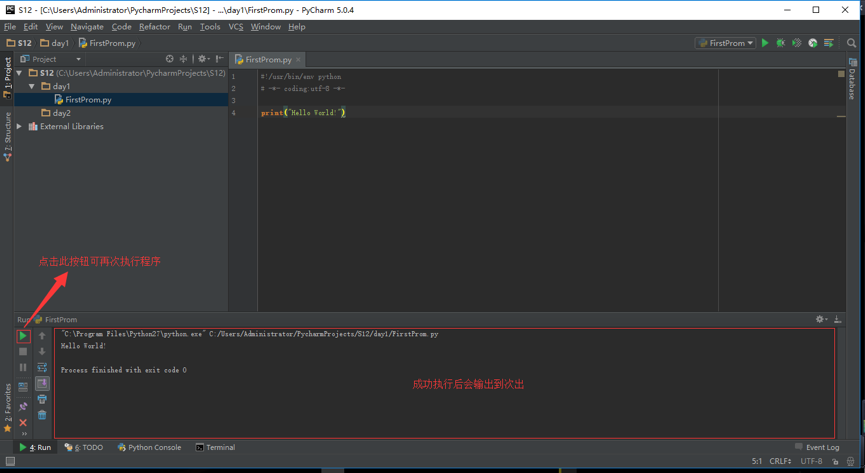Open the Edit menu
Image resolution: width=865 pixels, height=473 pixels.
point(30,26)
